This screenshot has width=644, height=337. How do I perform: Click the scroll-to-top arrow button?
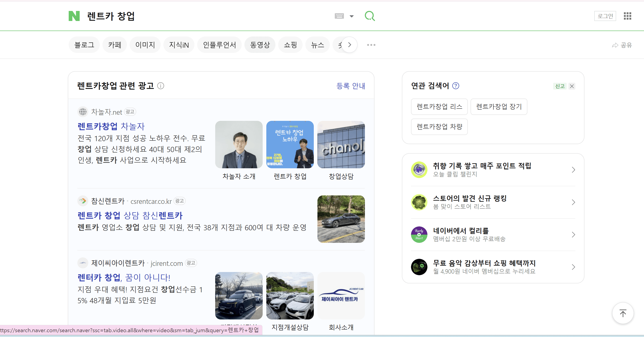pos(623,313)
